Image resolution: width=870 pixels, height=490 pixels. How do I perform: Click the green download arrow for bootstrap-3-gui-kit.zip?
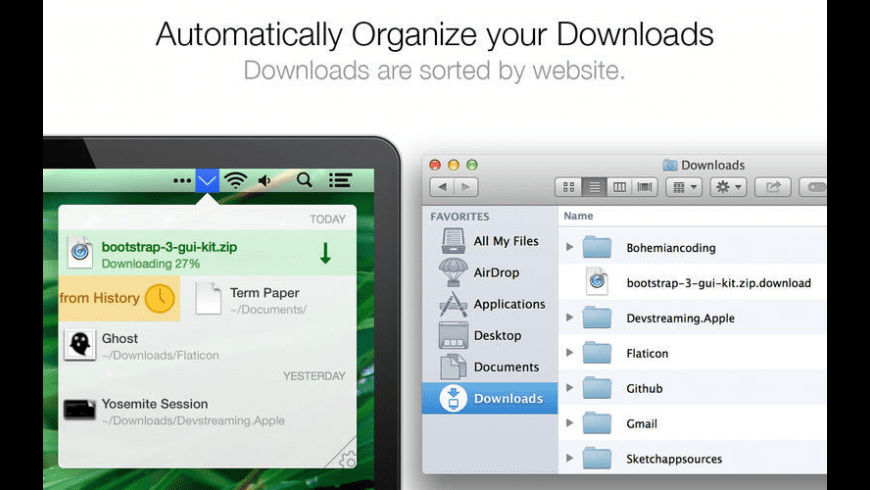[x=326, y=253]
